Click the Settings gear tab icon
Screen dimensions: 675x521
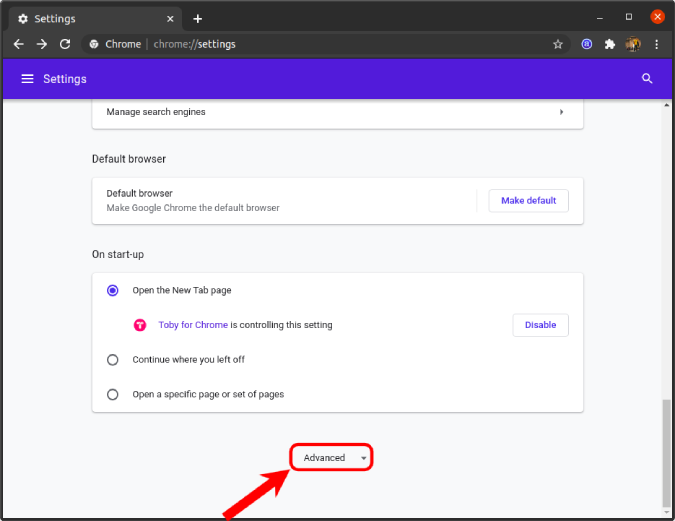(23, 19)
